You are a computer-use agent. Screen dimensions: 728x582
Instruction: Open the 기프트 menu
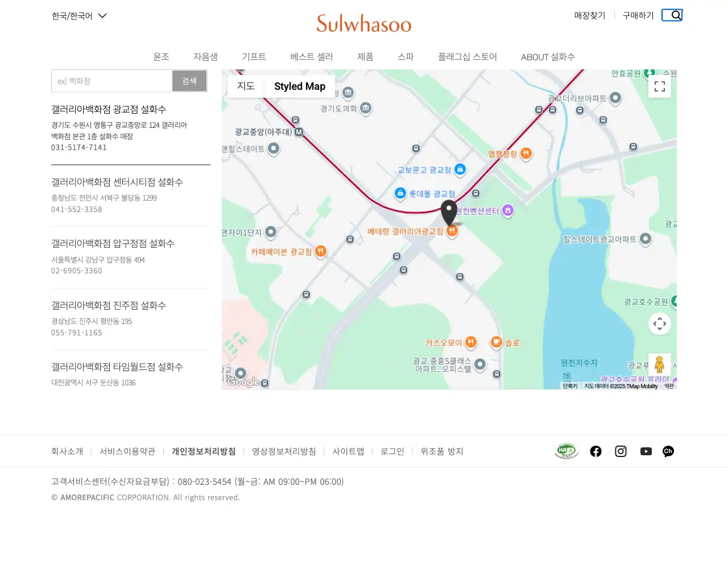point(254,57)
